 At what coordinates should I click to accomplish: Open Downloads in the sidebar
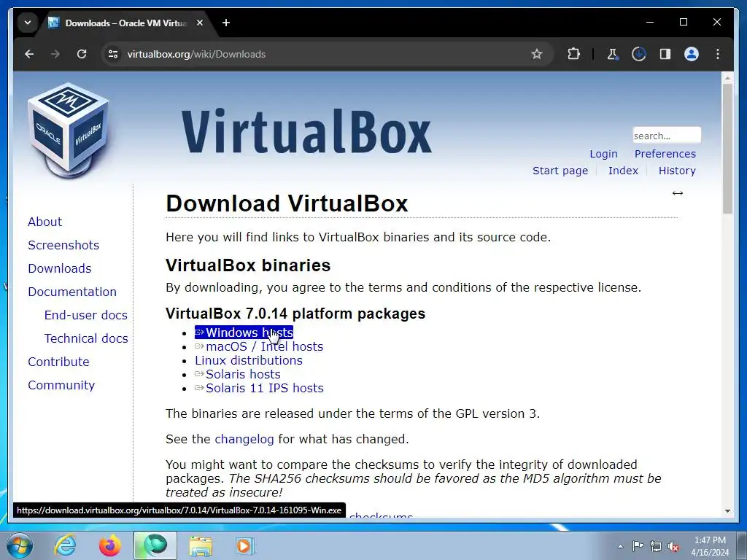60,268
